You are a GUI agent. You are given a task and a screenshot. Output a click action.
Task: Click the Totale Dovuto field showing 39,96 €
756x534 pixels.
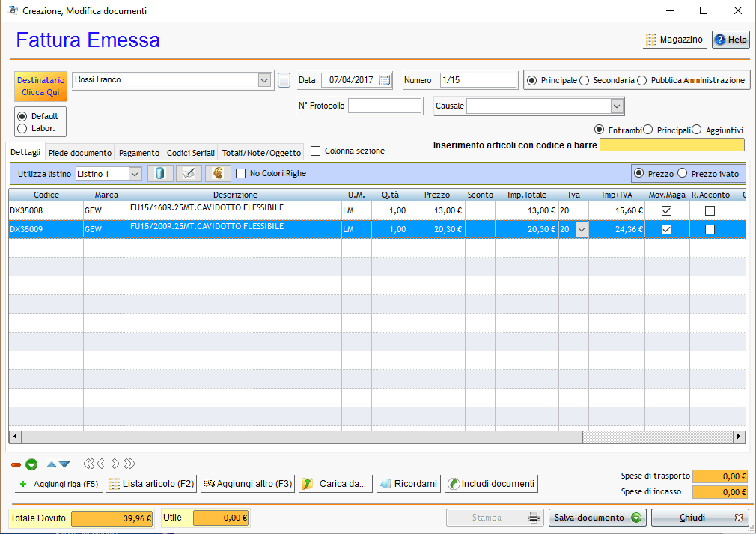(112, 518)
